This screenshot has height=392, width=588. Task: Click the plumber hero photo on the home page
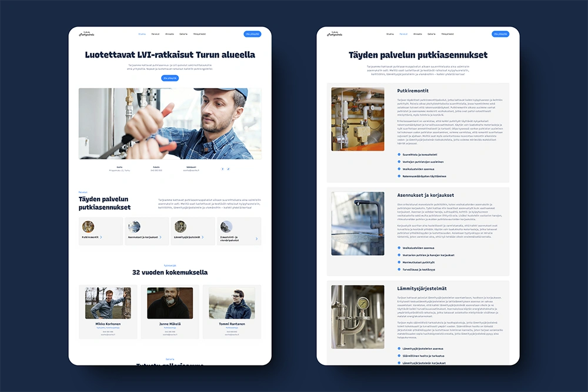tap(170, 123)
